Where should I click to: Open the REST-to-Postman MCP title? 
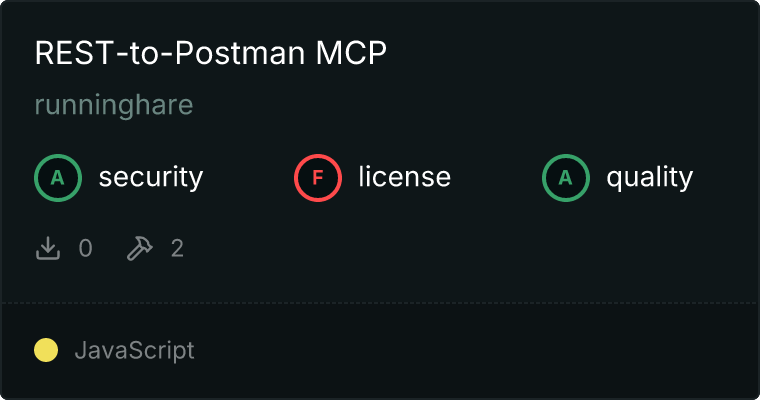(211, 52)
